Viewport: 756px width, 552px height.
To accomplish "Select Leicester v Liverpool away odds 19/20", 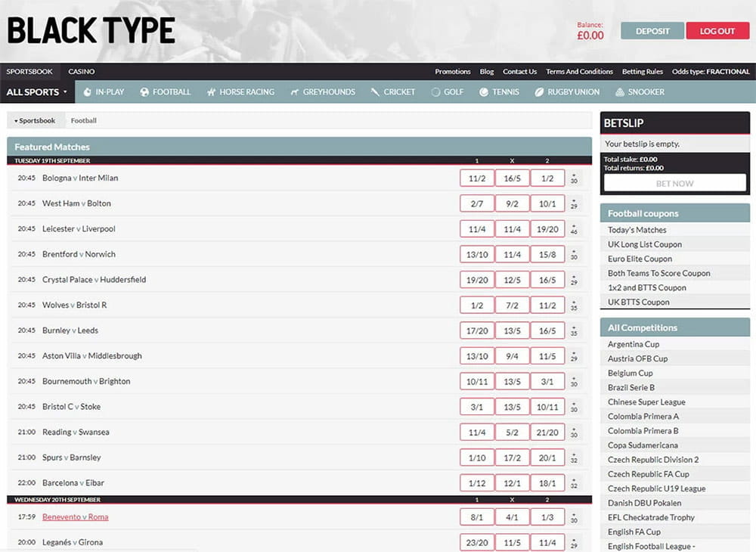I will point(547,229).
